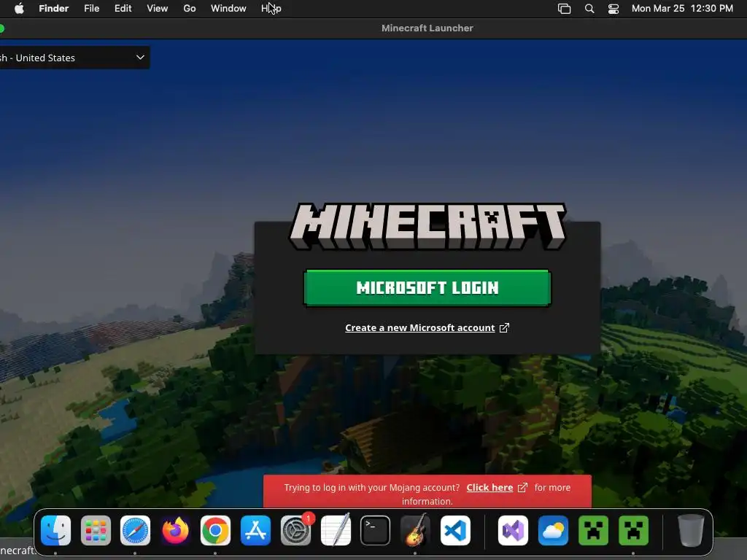
Task: Open Launchpad from the Dock
Action: (x=96, y=530)
